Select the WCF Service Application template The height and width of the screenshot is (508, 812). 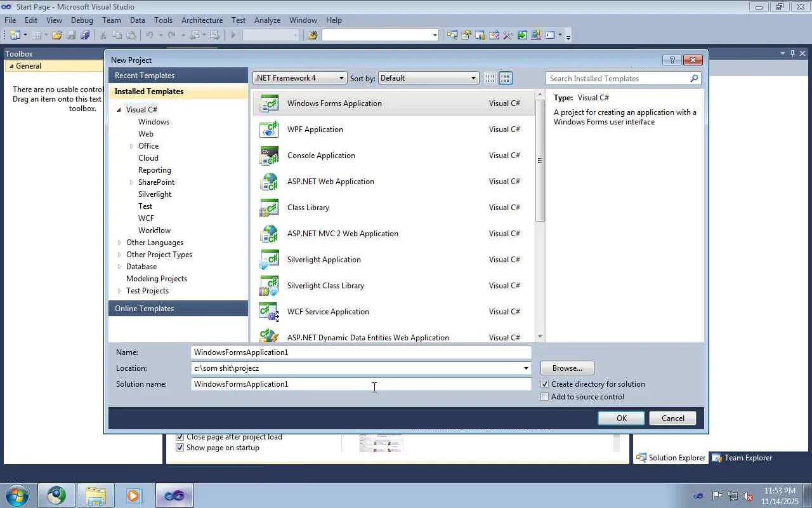[x=393, y=312]
